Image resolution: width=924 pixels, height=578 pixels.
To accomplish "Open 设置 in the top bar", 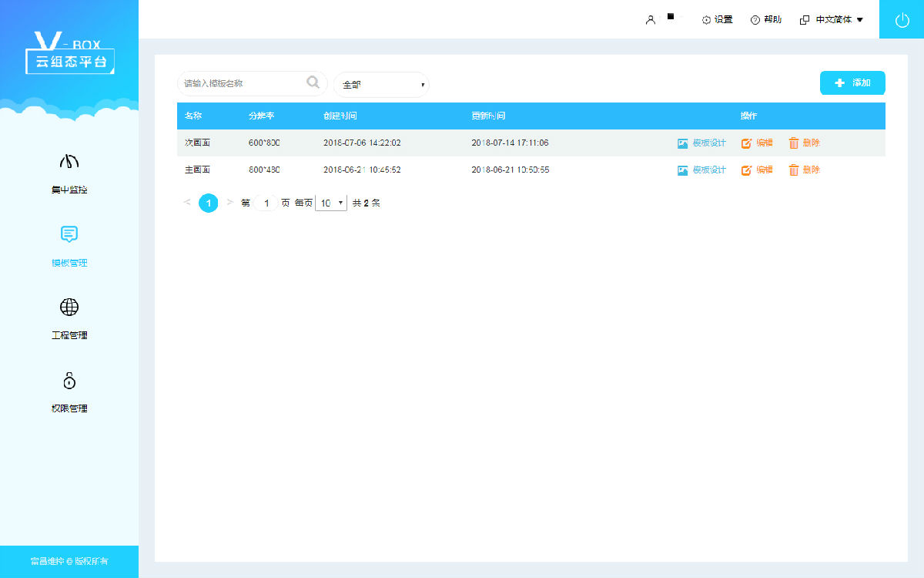I will (717, 20).
